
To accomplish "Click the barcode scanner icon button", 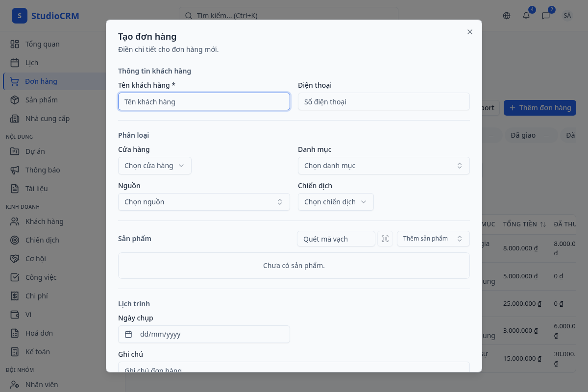I will (385, 239).
